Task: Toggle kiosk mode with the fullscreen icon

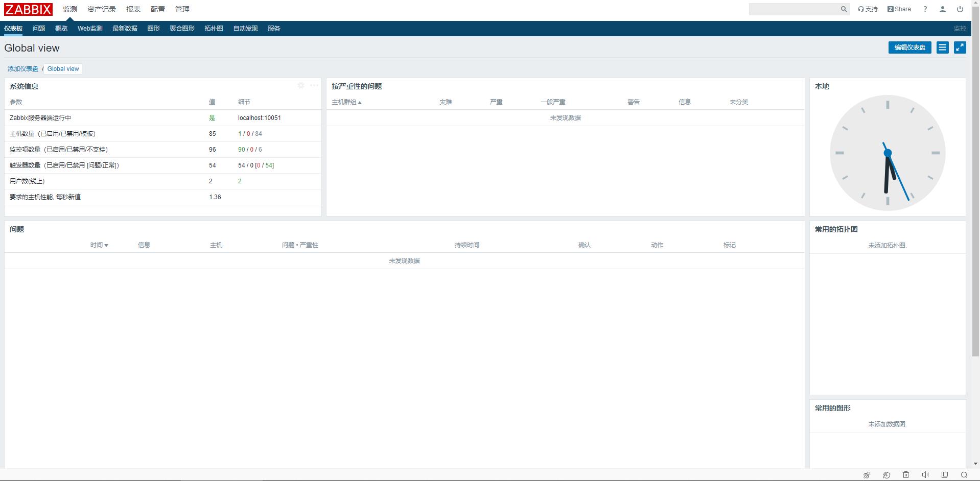Action: pyautogui.click(x=960, y=47)
